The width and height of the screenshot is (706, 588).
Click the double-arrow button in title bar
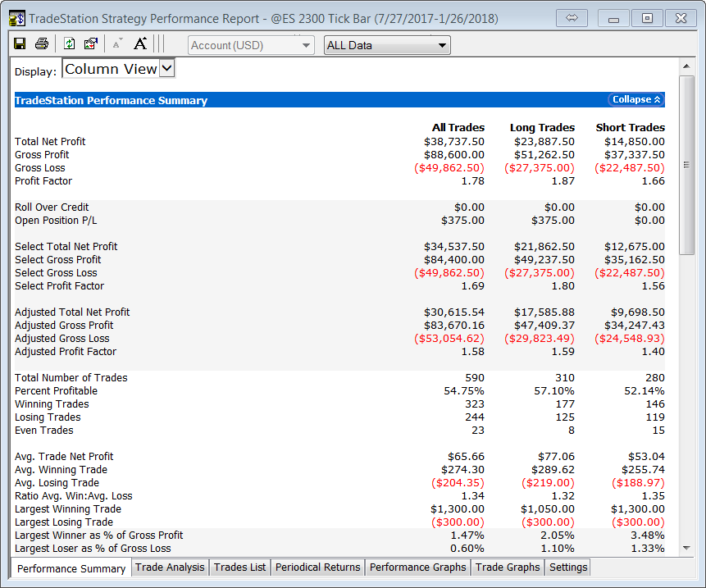572,18
